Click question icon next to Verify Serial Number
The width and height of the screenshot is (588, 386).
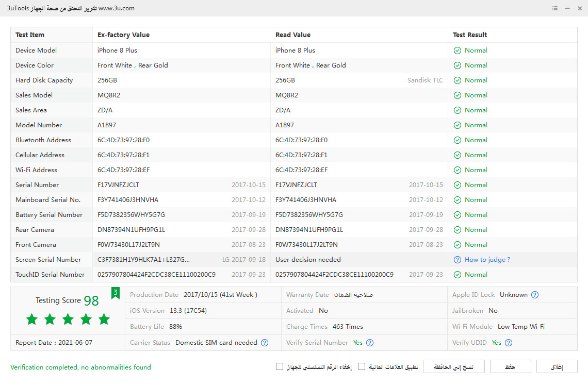(x=370, y=343)
